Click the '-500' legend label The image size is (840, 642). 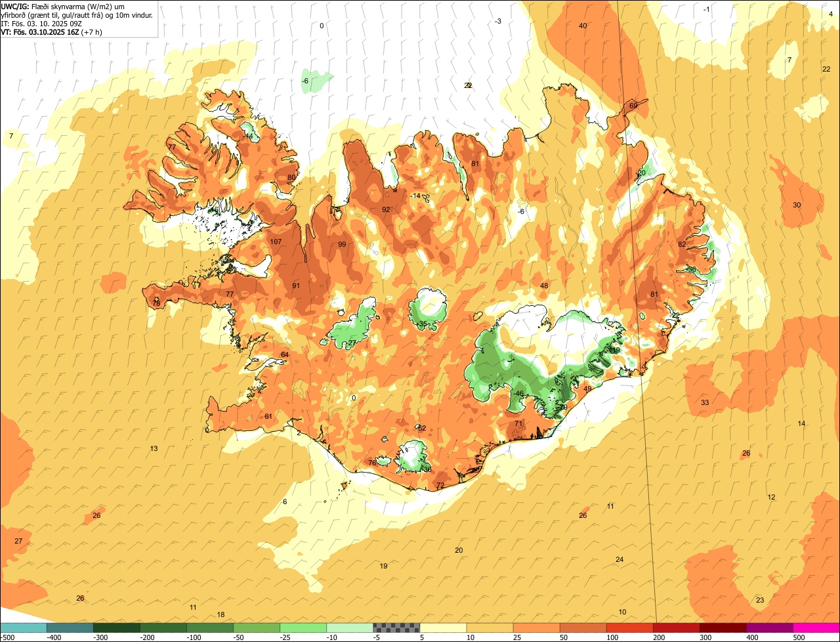tap(7, 637)
